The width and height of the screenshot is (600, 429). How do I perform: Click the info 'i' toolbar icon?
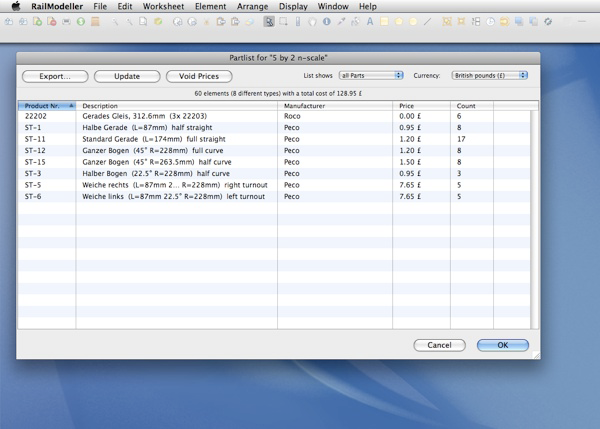tap(326, 21)
